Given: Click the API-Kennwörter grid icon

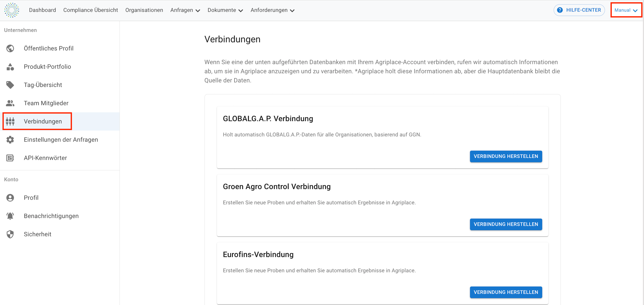Looking at the screenshot, I should point(10,158).
